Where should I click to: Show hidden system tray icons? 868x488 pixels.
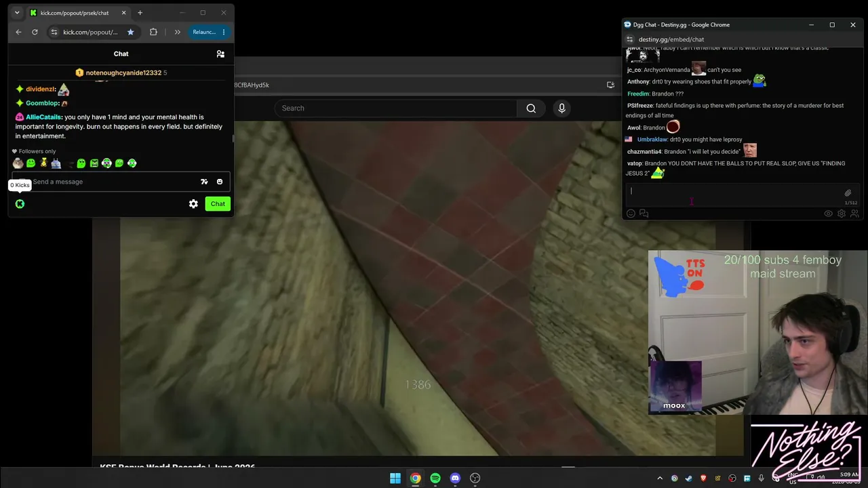(660, 479)
